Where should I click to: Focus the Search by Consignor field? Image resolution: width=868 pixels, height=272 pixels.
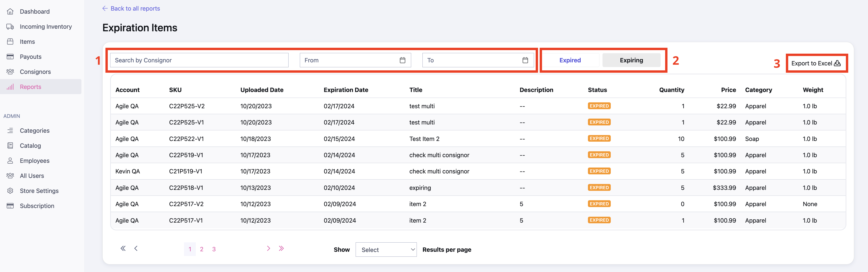click(x=199, y=60)
